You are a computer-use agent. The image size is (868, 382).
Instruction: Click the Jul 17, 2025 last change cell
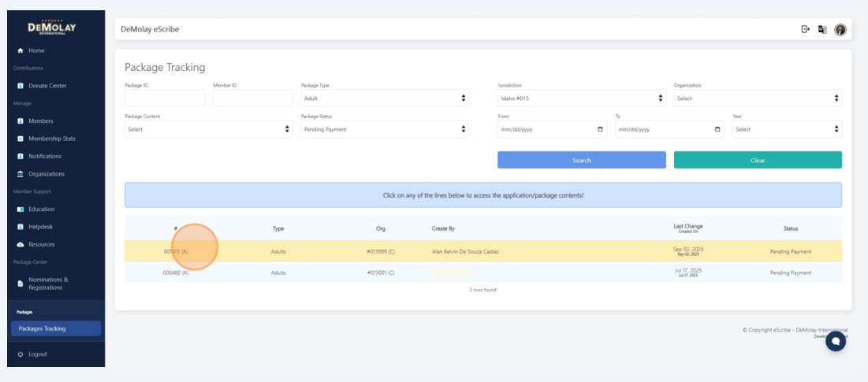click(688, 272)
